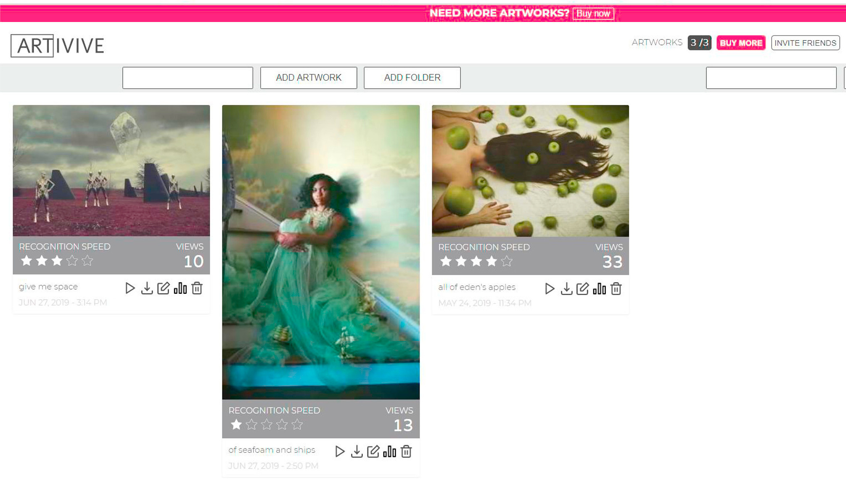This screenshot has height=504, width=846.
Task: Delete the 'give me space' artwork
Action: point(197,288)
